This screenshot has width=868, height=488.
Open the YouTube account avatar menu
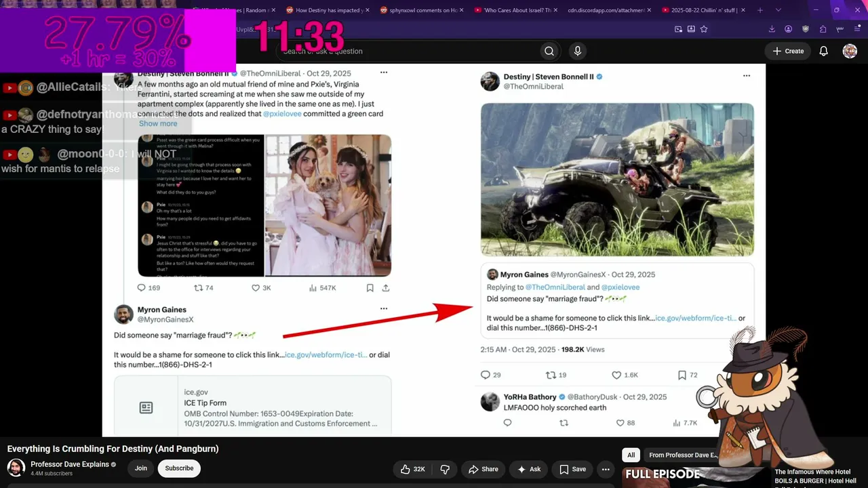click(850, 51)
